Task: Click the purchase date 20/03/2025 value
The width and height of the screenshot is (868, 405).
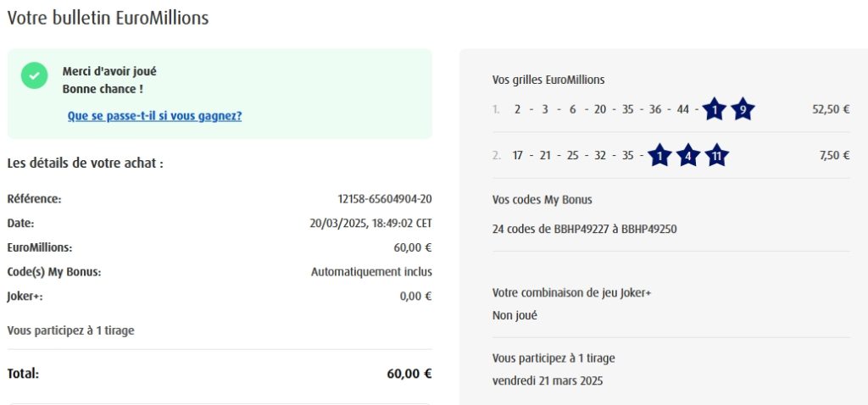Action: pyautogui.click(x=370, y=224)
